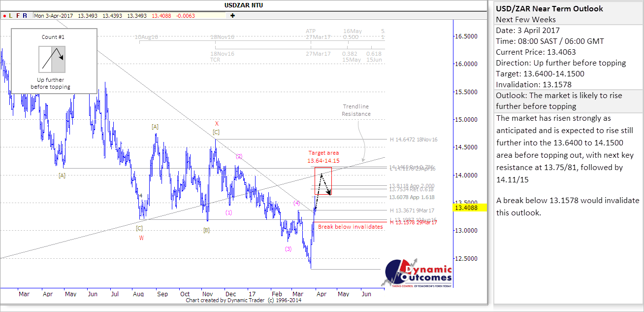Click the magenta (1) wave label

[x=229, y=212]
